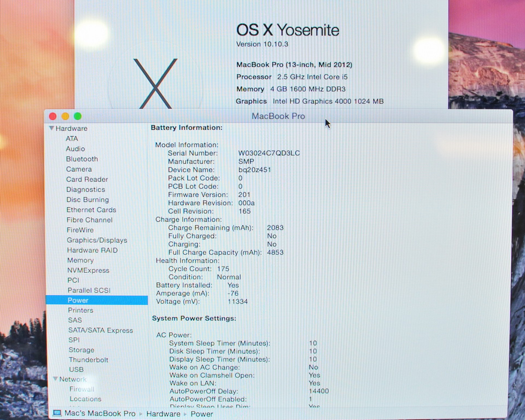
Task: Select Ethernet Cards in sidebar
Action: [91, 210]
